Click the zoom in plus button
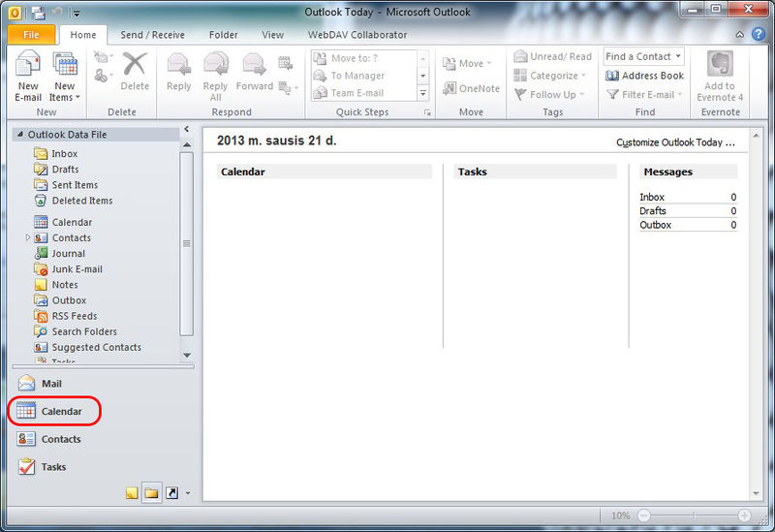775x532 pixels. coord(744,516)
